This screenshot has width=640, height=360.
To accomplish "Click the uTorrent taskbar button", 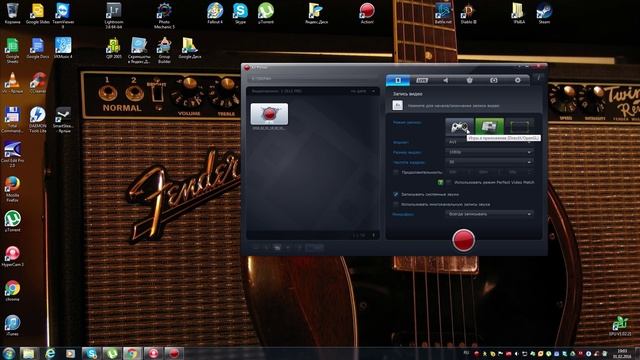I will tap(111, 353).
